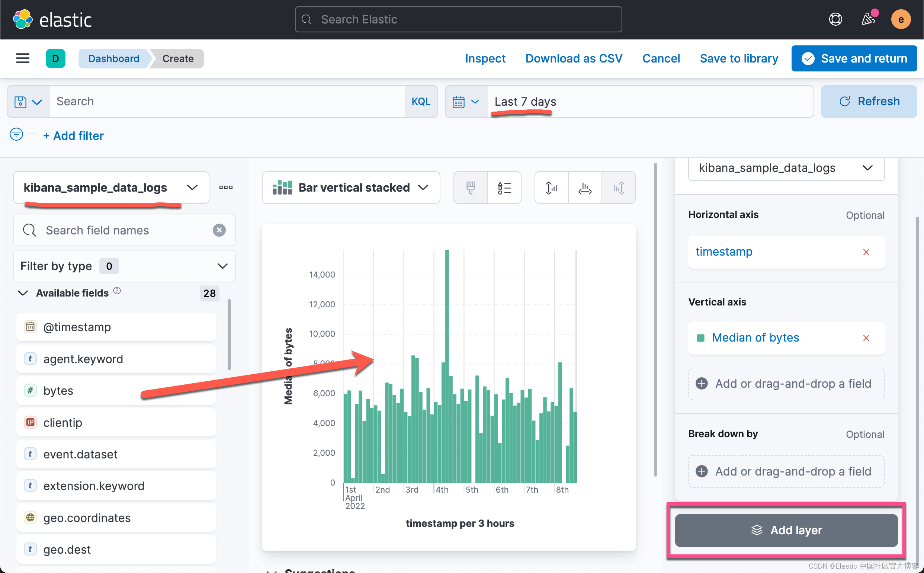924x573 pixels.
Task: Click the Inspect menu item
Action: [485, 58]
